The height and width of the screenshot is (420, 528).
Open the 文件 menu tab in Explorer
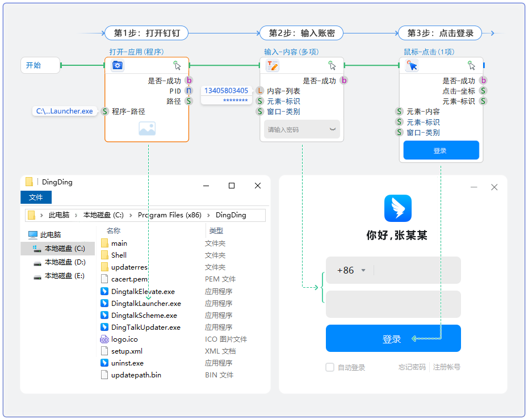36,197
